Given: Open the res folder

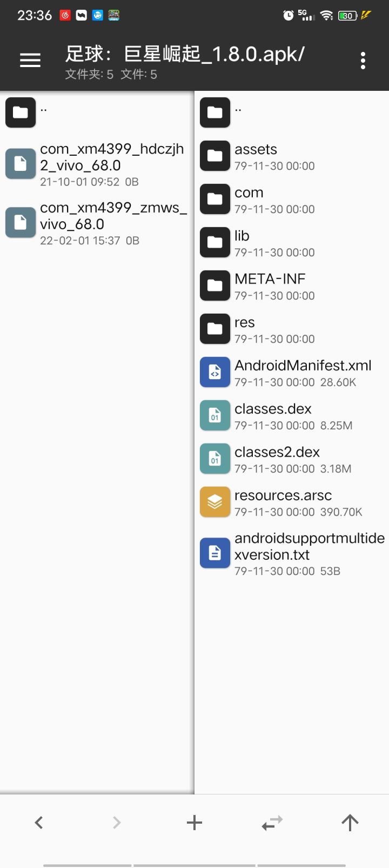Looking at the screenshot, I should click(x=245, y=329).
